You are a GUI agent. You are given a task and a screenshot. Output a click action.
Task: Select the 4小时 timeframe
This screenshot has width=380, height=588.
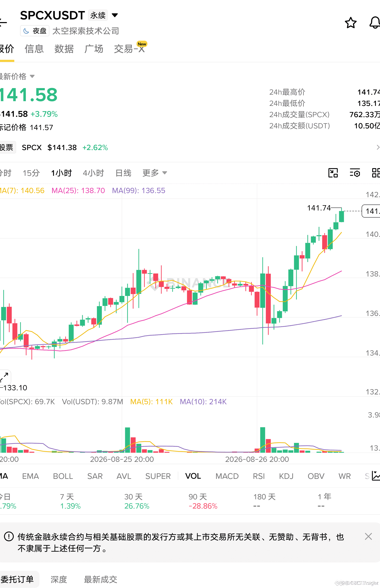pyautogui.click(x=94, y=173)
